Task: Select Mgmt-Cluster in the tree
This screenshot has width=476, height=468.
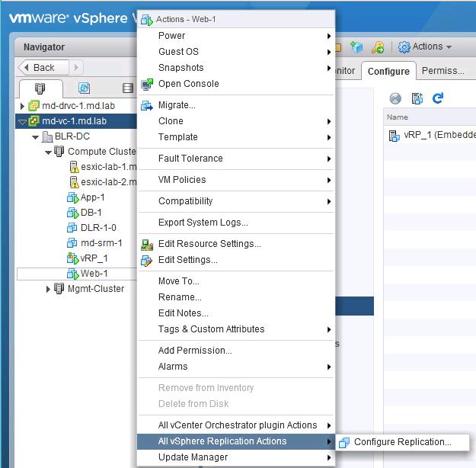Action: 96,289
